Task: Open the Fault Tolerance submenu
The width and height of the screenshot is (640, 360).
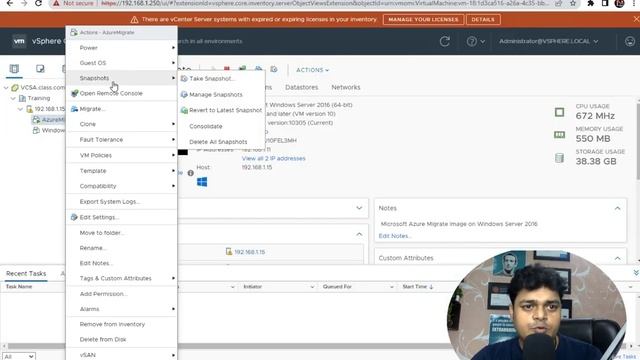Action: click(x=122, y=140)
